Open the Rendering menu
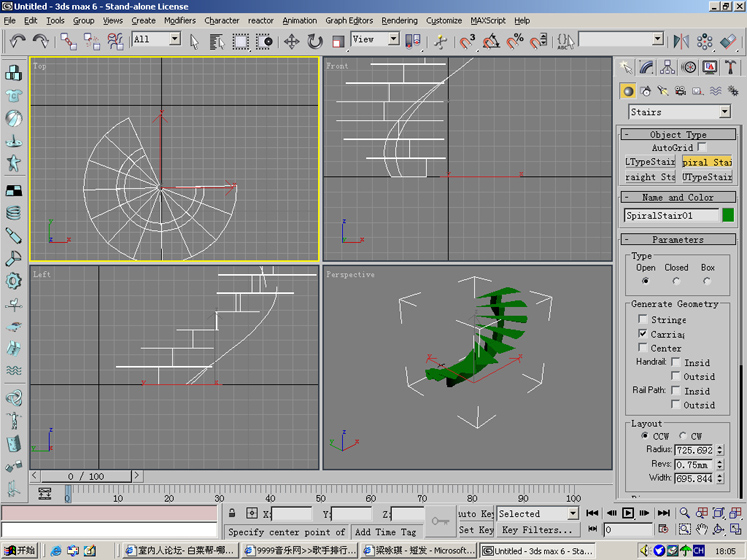Screen dimensions: 747x560 coord(399,20)
